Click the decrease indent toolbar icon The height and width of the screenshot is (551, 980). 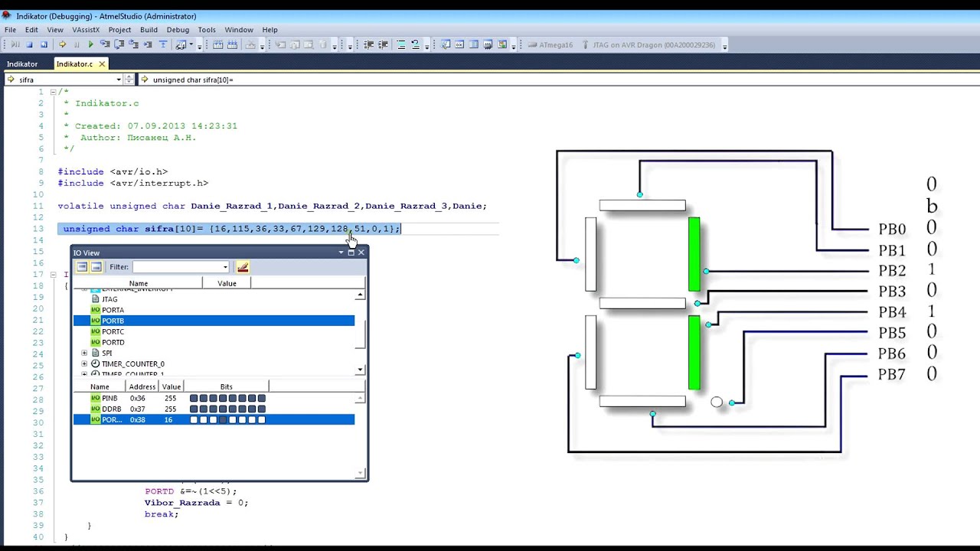point(367,44)
